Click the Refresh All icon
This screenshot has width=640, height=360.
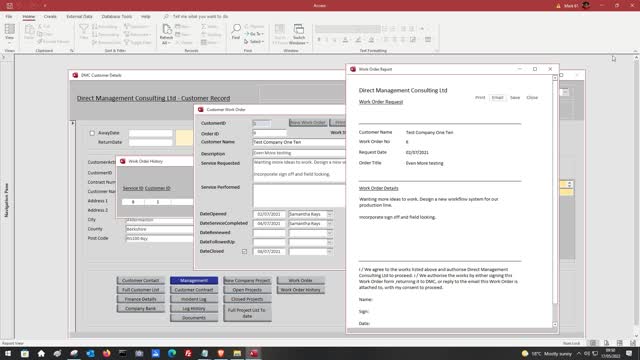point(167,29)
